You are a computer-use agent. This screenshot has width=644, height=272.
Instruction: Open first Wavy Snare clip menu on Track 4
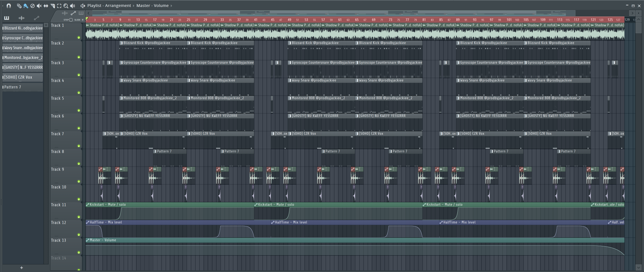tap(121, 81)
